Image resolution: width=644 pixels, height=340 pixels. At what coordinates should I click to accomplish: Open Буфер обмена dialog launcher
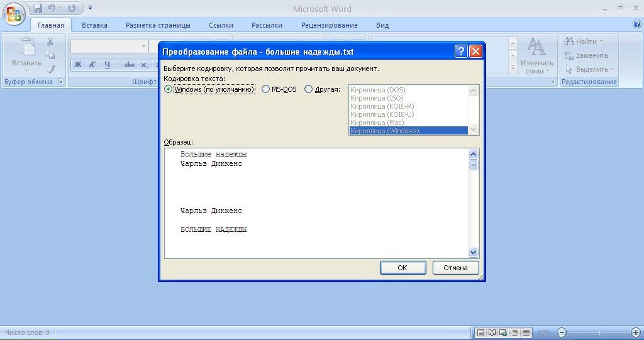[x=60, y=81]
